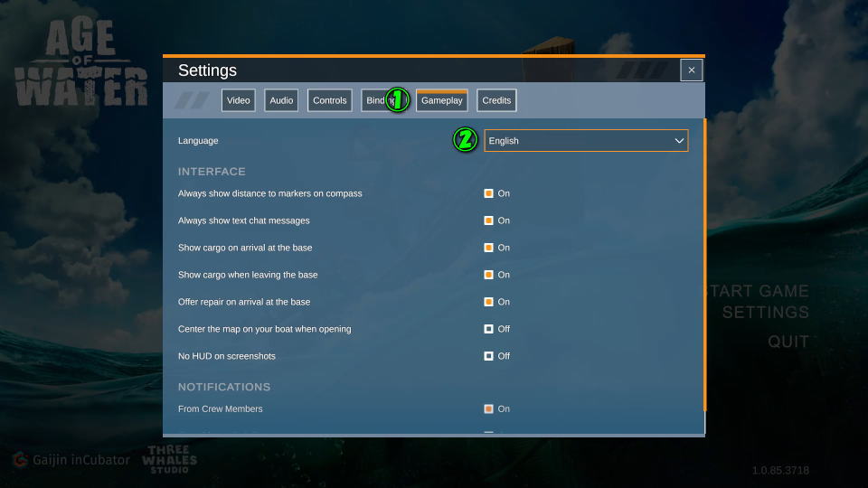Switch to the Video tab
The image size is (868, 488).
pos(239,100)
